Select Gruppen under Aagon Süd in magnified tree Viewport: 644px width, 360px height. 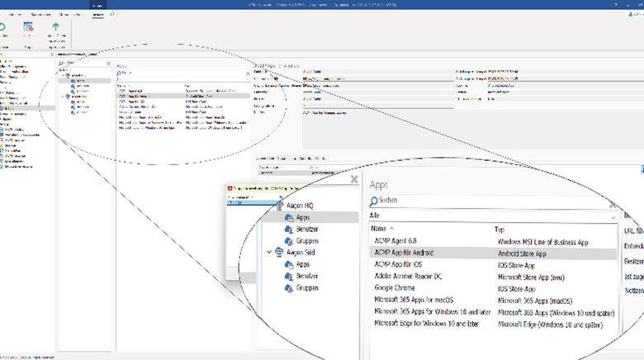[307, 287]
